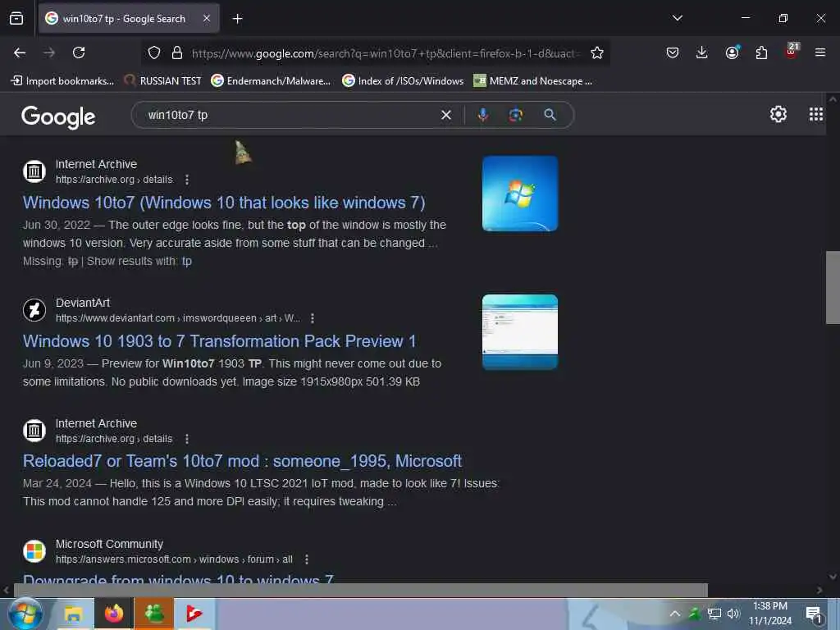Open Reloaded7 or Team's 10to7 mod result

(242, 461)
